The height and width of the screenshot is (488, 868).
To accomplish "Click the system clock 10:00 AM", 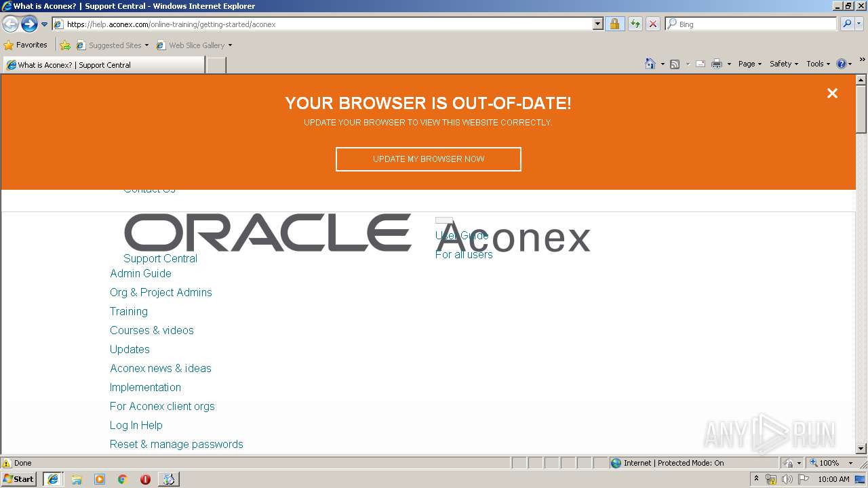I will tap(833, 479).
